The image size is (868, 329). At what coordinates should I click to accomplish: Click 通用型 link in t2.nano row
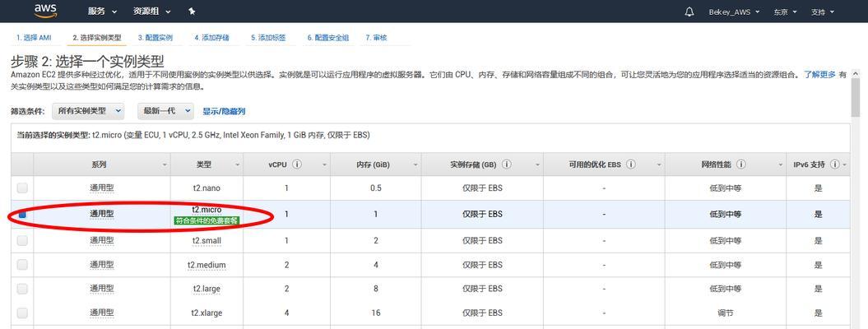tap(102, 188)
